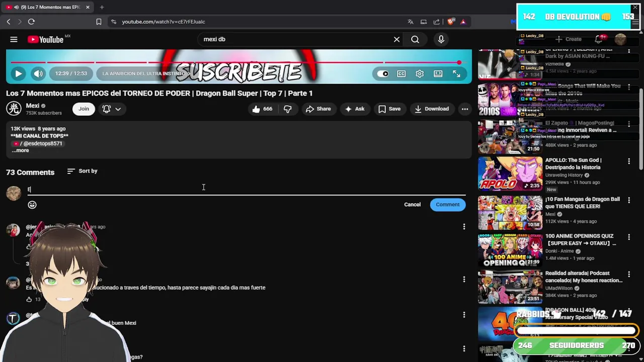The image size is (644, 362).
Task: Open options menu for sayajin comment
Action: [x=464, y=280]
